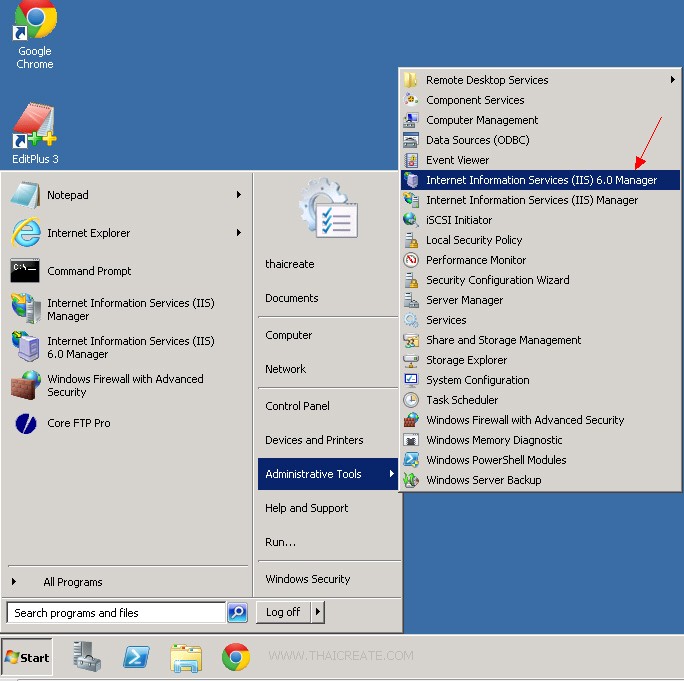Click the Data Sources (ODBC) icon
The height and width of the screenshot is (681, 684).
pyautogui.click(x=411, y=140)
